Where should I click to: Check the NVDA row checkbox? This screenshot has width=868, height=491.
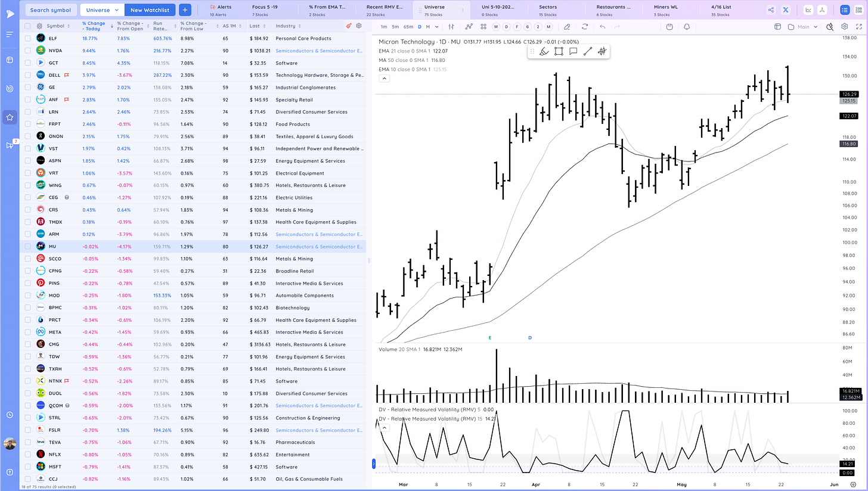pyautogui.click(x=27, y=51)
